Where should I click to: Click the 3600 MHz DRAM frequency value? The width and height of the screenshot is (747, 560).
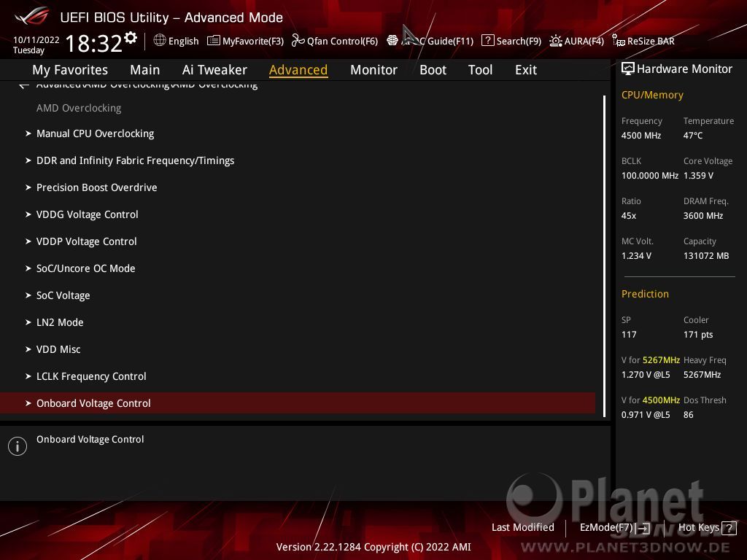tap(703, 216)
